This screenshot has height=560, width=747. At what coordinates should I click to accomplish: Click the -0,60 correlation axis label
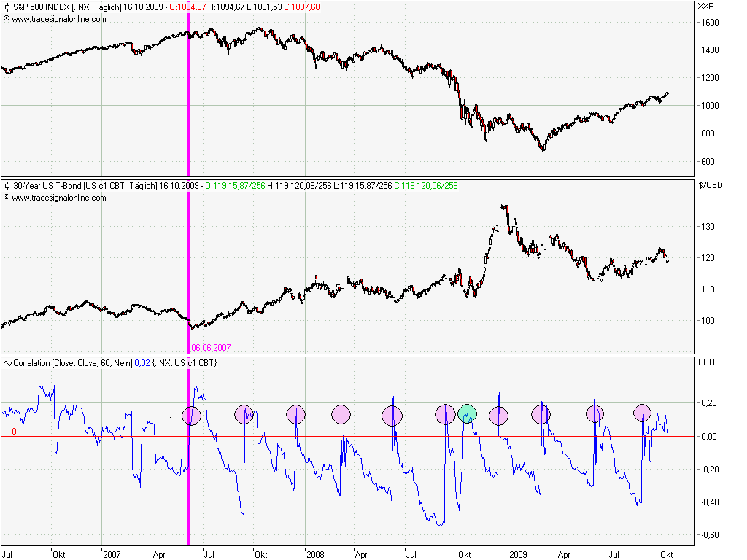pos(708,535)
